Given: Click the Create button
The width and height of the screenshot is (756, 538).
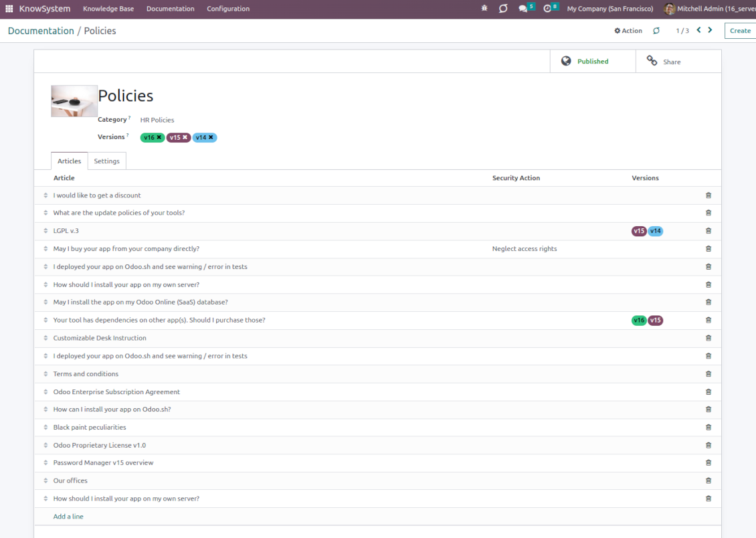Looking at the screenshot, I should pyautogui.click(x=740, y=31).
